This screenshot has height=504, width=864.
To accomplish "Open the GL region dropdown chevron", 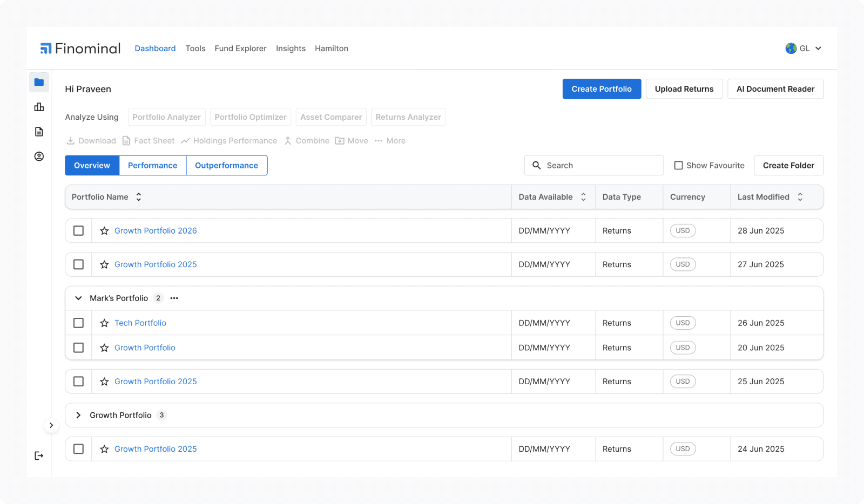I will [818, 49].
